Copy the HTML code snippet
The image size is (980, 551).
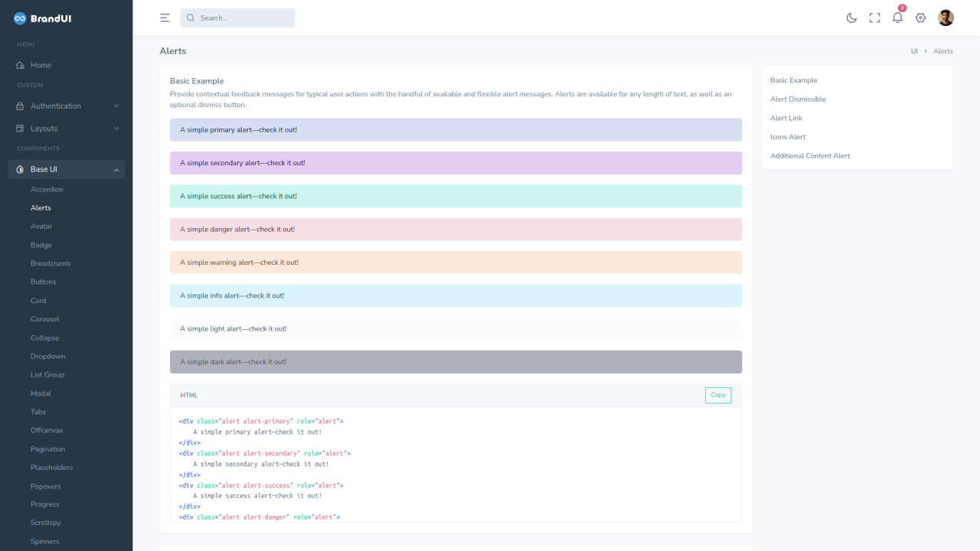pos(718,395)
